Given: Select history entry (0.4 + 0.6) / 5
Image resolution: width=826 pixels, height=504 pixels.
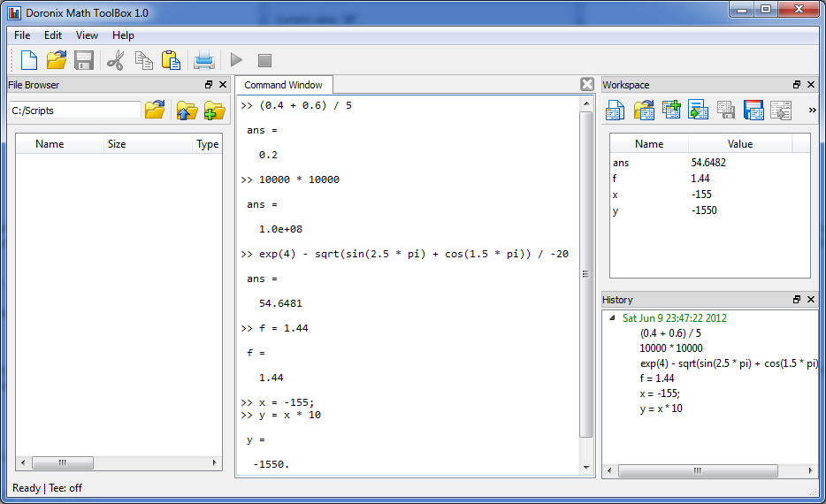Looking at the screenshot, I should point(670,333).
